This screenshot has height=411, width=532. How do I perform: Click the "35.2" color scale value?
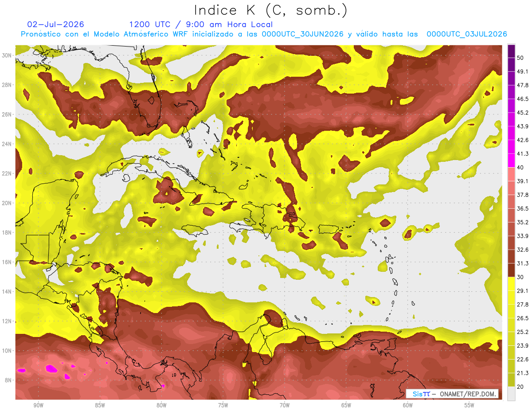pyautogui.click(x=523, y=222)
